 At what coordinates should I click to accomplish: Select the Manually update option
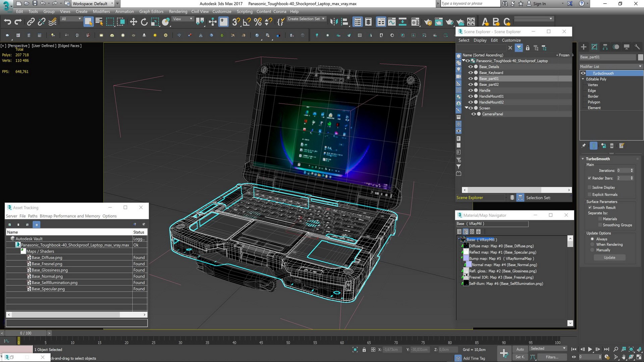pyautogui.click(x=592, y=250)
